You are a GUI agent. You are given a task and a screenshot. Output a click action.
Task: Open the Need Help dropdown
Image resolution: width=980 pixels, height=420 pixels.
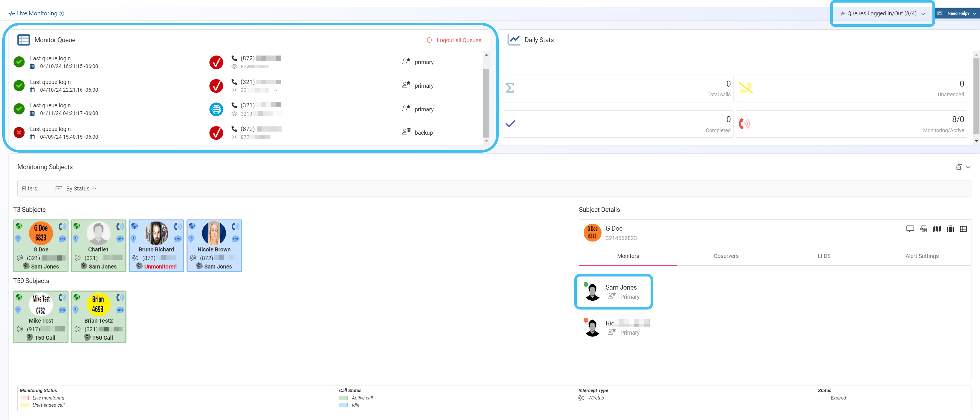957,13
